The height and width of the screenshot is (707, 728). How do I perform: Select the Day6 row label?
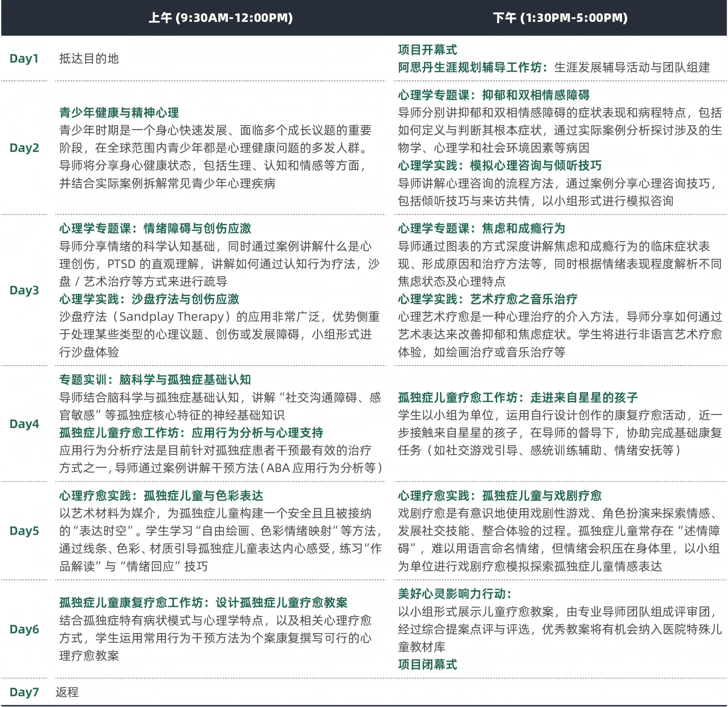click(24, 629)
